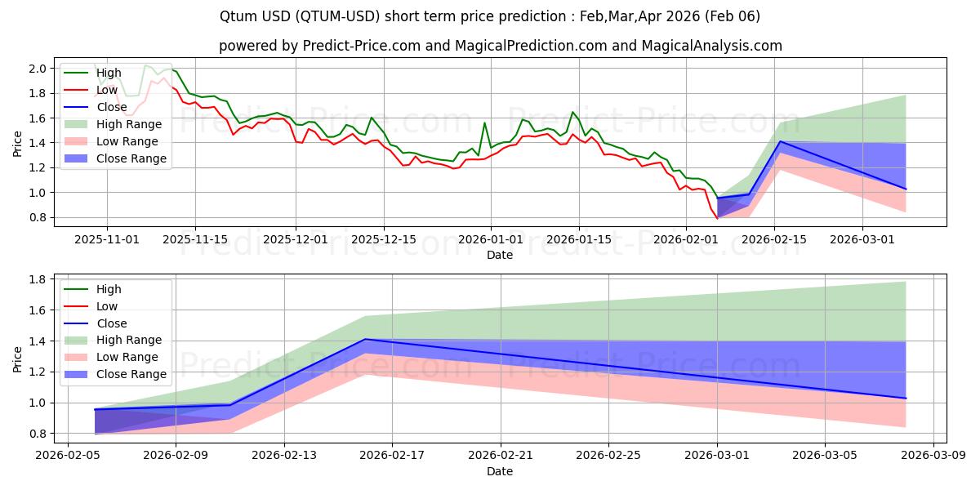Click the blue Close Range swatch in lower legend
Image resolution: width=980 pixels, height=490 pixels.
click(75, 375)
